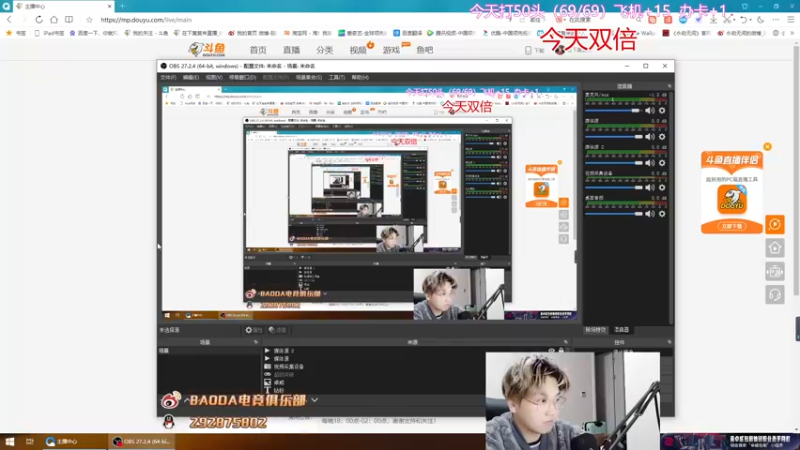Open the 媒体源 2 channel gear settings
This screenshot has width=800, height=450.
662,163
